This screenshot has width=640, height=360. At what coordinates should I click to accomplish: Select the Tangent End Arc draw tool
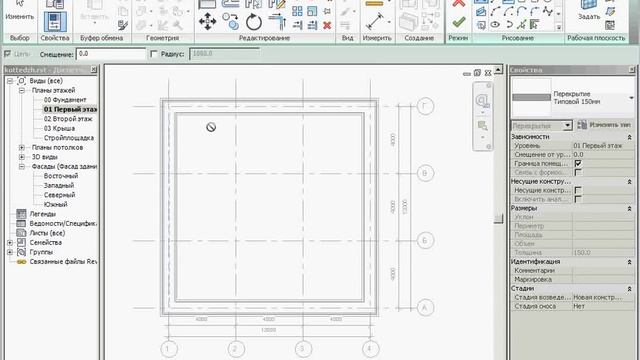pos(521,12)
